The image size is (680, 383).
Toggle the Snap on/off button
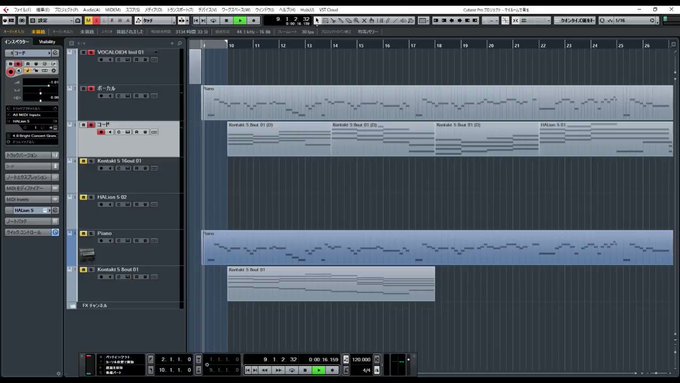[505, 20]
